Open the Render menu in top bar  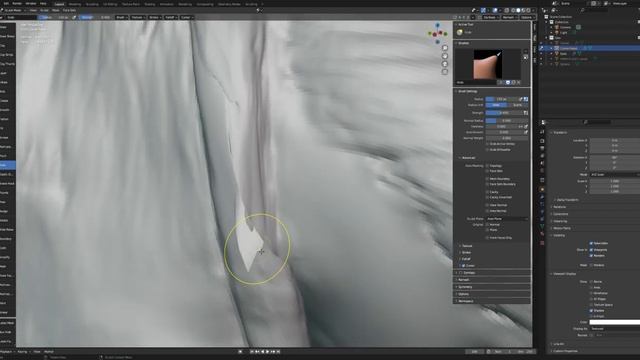click(17, 3)
